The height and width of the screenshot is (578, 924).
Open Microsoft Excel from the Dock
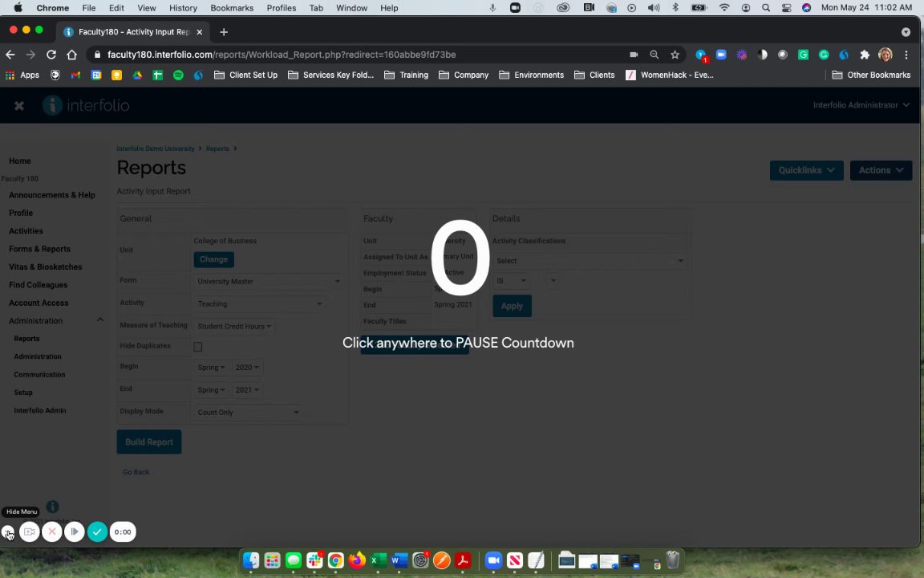click(x=379, y=560)
